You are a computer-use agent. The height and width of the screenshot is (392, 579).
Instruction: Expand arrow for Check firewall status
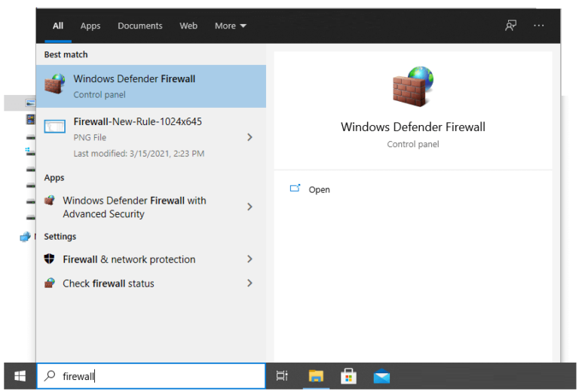pyautogui.click(x=250, y=283)
